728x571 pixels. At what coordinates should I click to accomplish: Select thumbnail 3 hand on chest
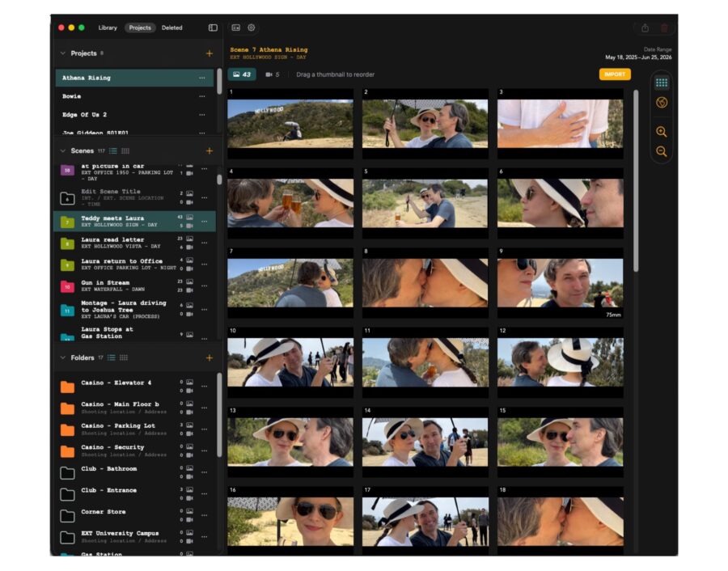pos(560,124)
